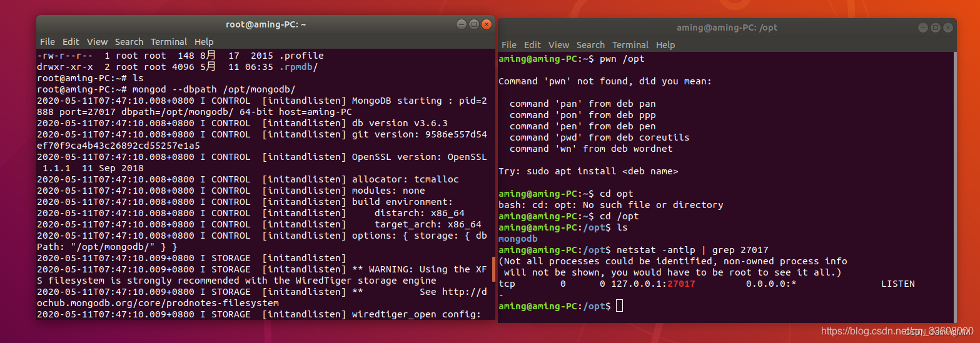Click 'Try: sudo apt install <deb name>' line
The width and height of the screenshot is (980, 343).
589,171
